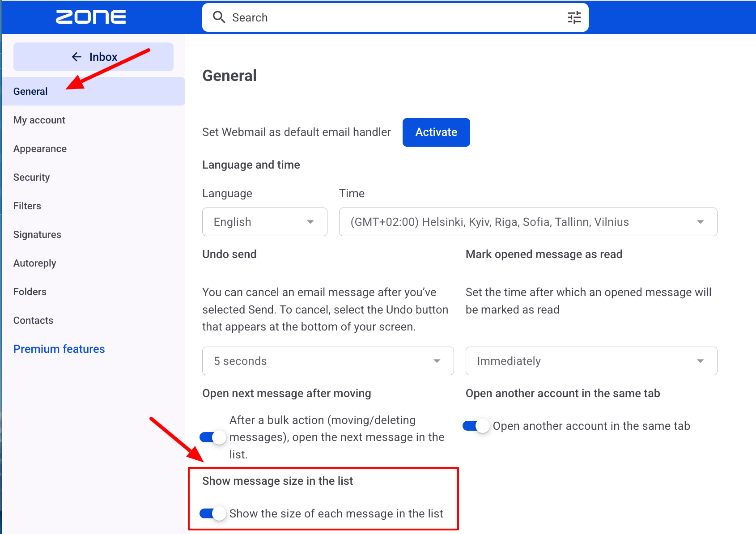Open the Undo send 5 seconds dropdown
756x534 pixels.
tap(328, 361)
